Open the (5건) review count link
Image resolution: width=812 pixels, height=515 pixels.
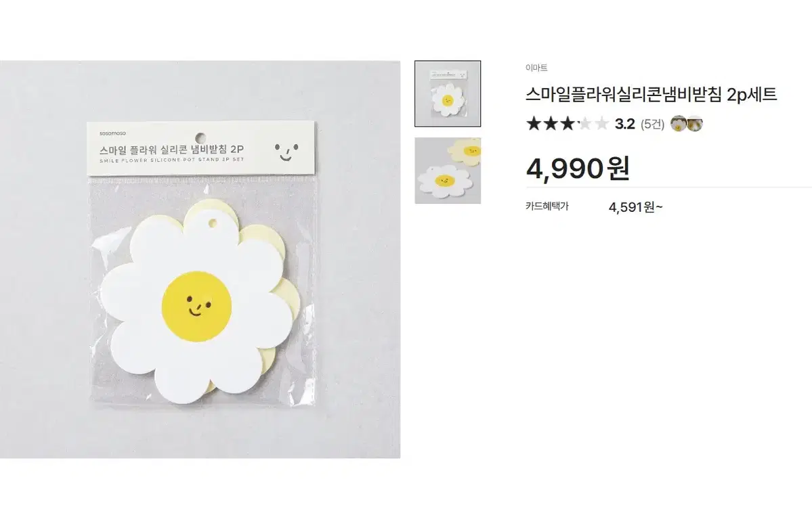coord(652,125)
